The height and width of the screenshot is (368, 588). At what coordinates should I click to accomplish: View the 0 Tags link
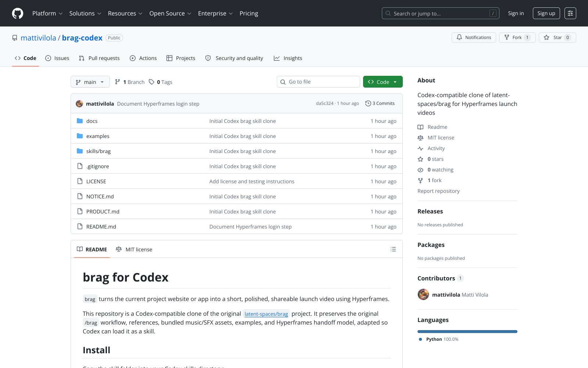[161, 82]
